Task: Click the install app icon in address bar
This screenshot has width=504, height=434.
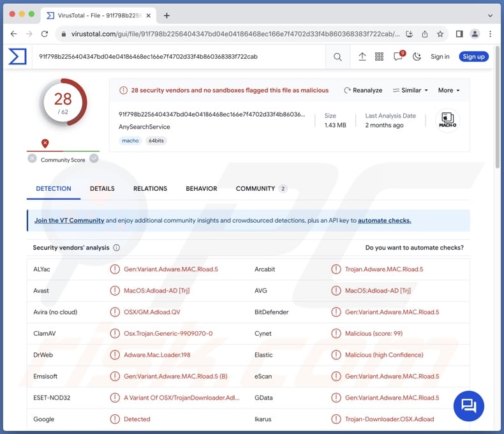Action: [409, 34]
